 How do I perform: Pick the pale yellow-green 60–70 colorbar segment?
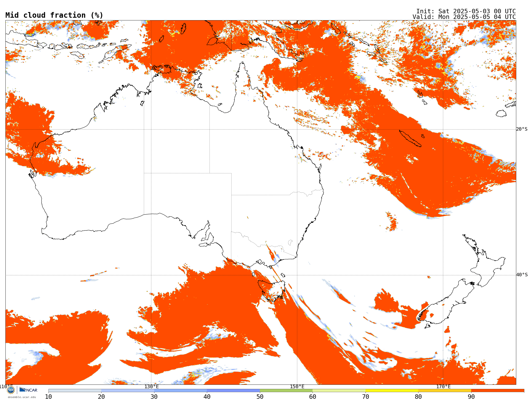[x=339, y=391]
